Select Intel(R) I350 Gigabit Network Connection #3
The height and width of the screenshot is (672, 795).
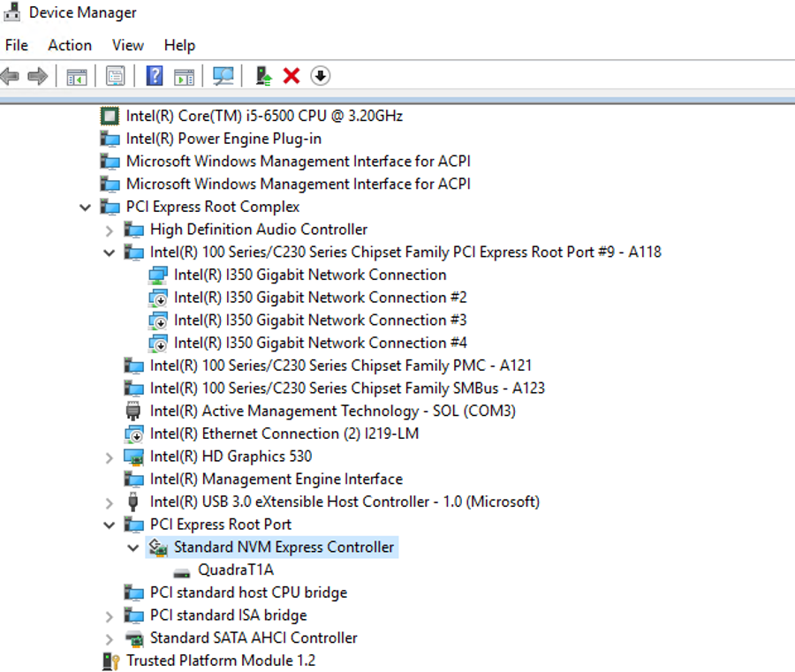point(320,321)
